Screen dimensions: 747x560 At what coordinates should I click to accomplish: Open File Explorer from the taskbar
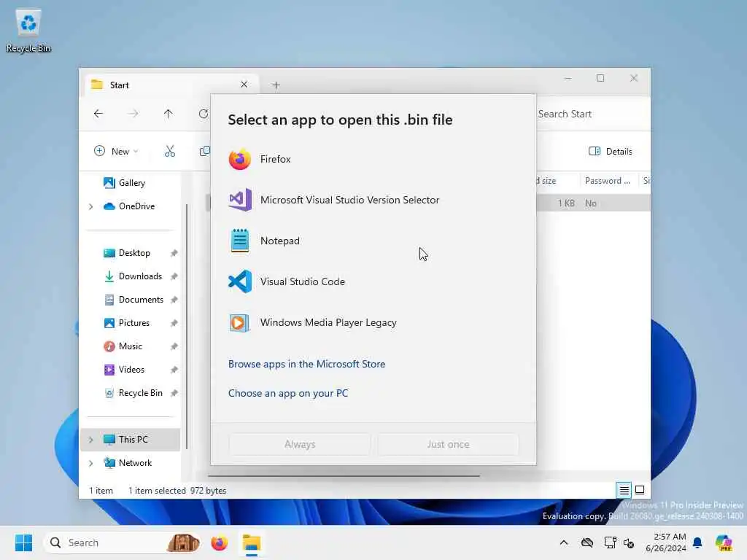[251, 542]
